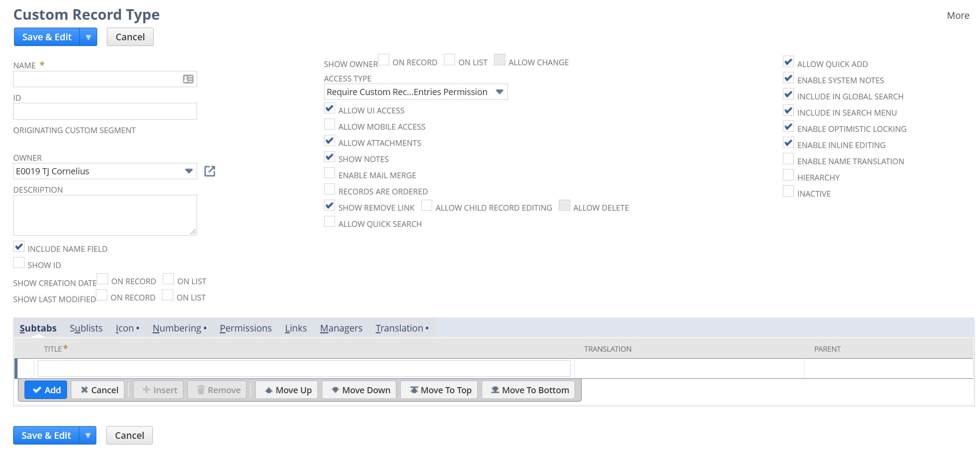The width and height of the screenshot is (980, 455).
Task: Focus the ID input field
Action: pos(105,111)
